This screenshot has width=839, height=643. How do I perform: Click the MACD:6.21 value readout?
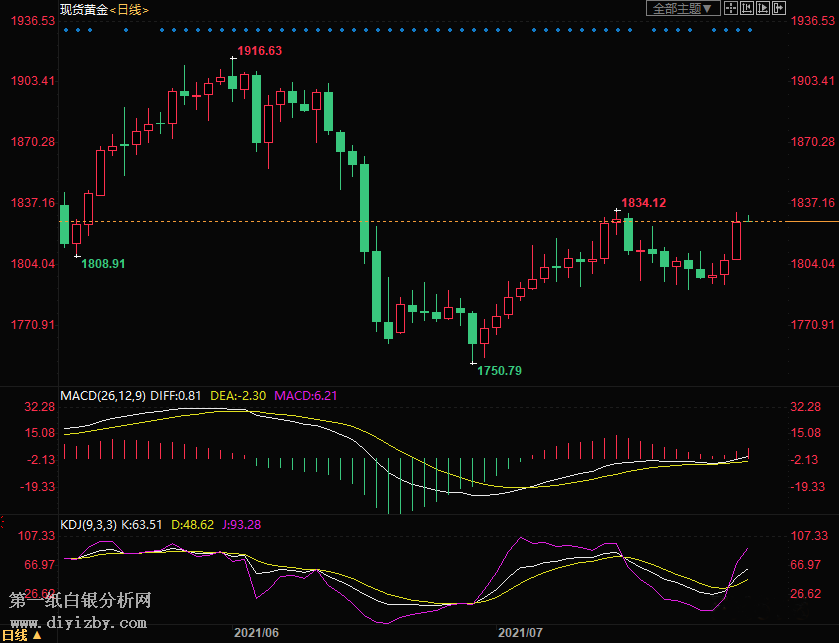tap(309, 396)
